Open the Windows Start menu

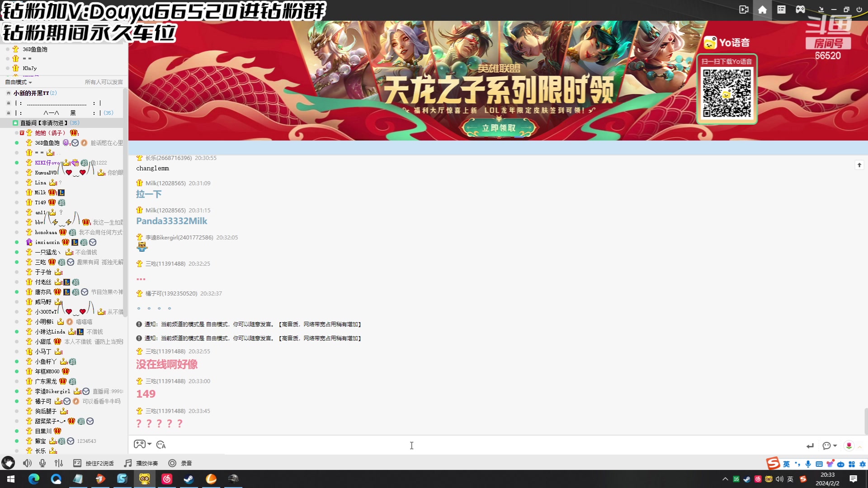pyautogui.click(x=11, y=479)
